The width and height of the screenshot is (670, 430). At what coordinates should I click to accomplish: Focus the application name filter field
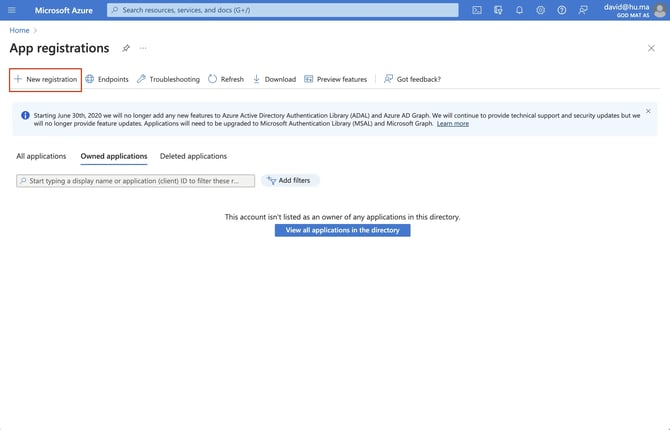[135, 181]
